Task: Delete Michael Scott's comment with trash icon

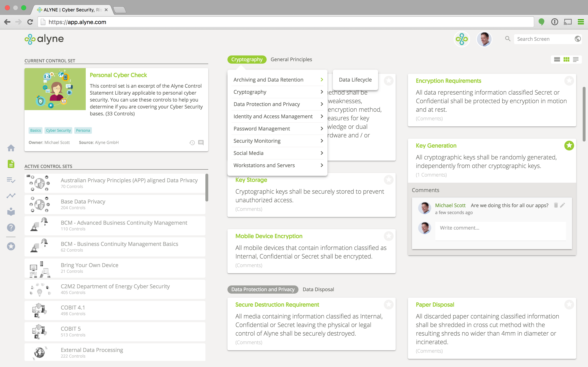Action: pos(556,205)
